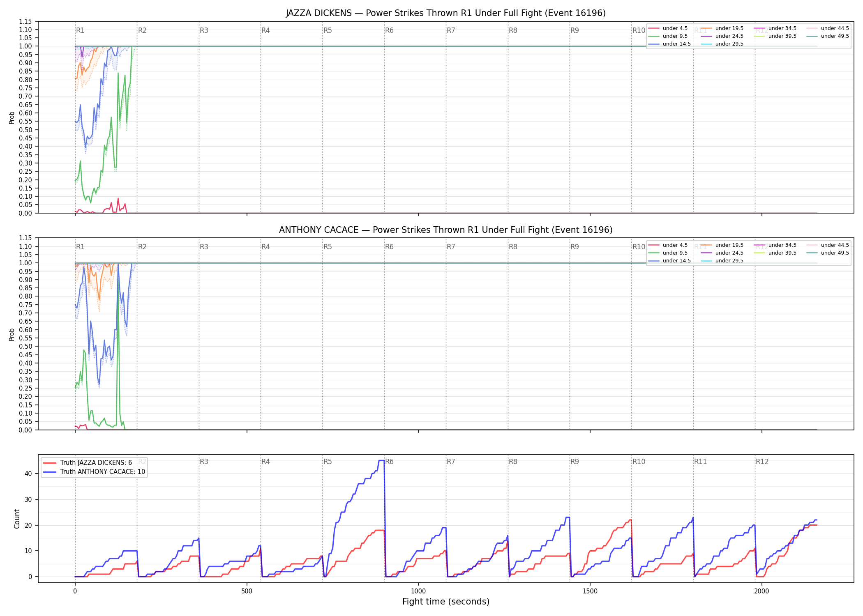Click the '500' x-axis tick label
Image resolution: width=863 pixels, height=616 pixels.
tap(247, 591)
